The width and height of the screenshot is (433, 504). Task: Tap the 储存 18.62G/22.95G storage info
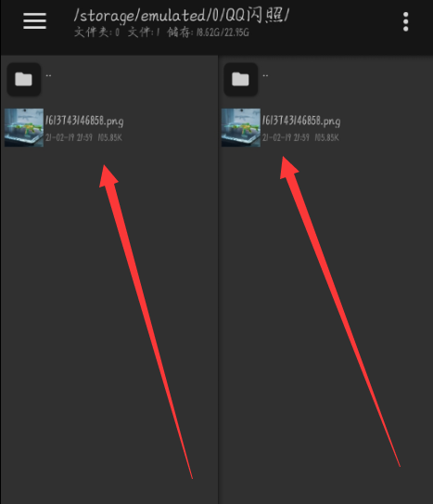[208, 32]
